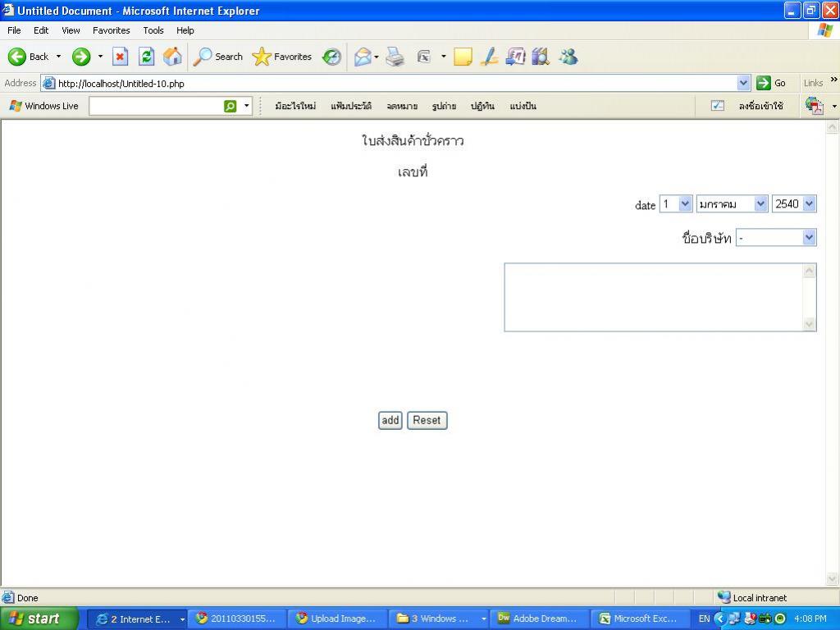Switch to the Microsoft Excel taskbar item
The image size is (840, 630).
(x=640, y=619)
